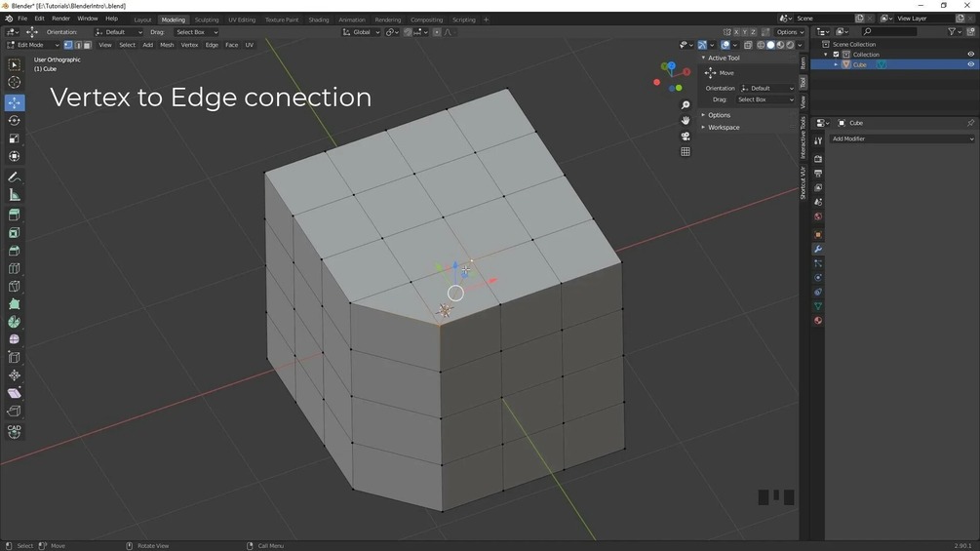Select the Measure tool
The image size is (980, 551).
click(x=15, y=196)
